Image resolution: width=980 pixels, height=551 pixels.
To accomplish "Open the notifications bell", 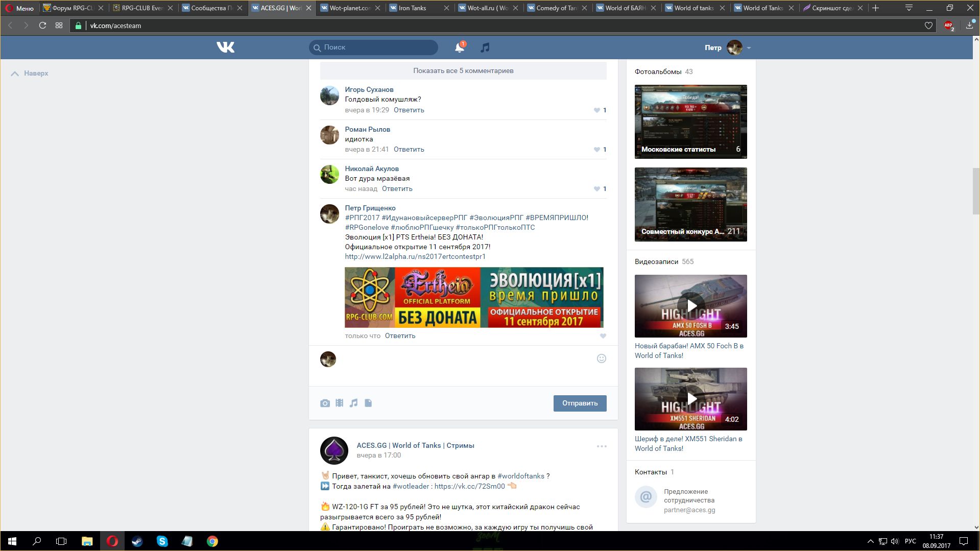I will [460, 47].
